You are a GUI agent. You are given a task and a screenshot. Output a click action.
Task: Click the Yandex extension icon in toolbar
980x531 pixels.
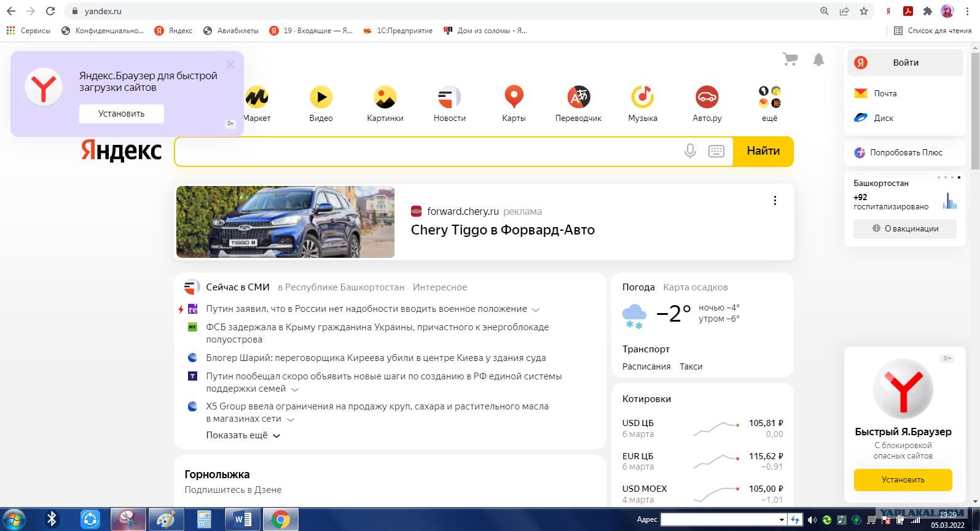click(x=888, y=11)
